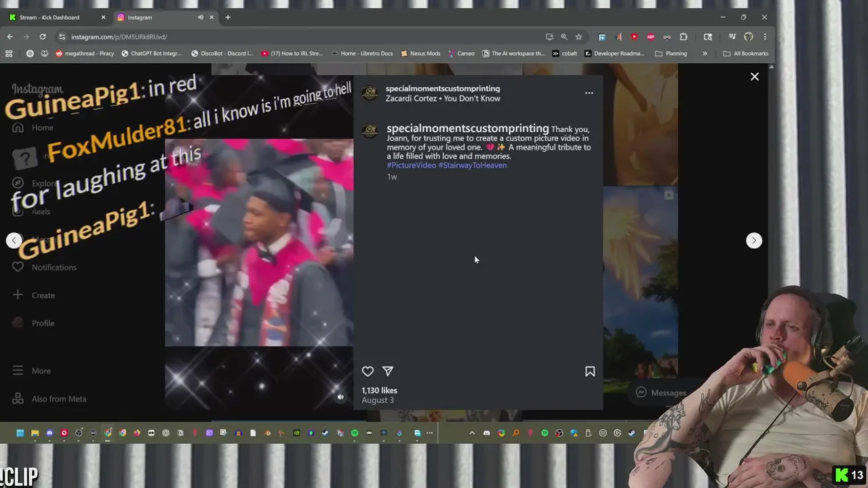868x488 pixels.
Task: Open the Windows Start menu
Action: coord(20,433)
